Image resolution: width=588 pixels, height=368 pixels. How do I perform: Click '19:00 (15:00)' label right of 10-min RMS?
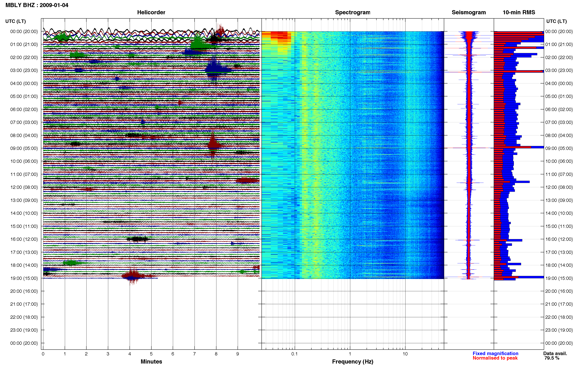point(559,278)
